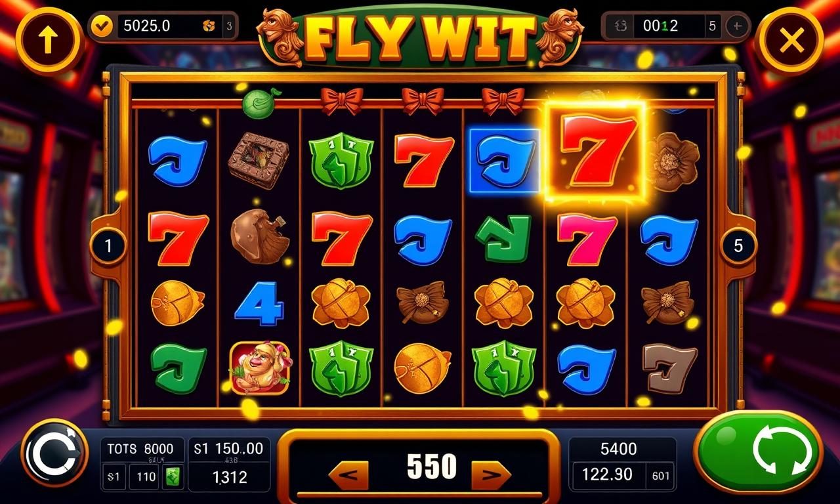Click the yellow up arrow icon
Viewport: 840px width, 504px height.
click(48, 40)
